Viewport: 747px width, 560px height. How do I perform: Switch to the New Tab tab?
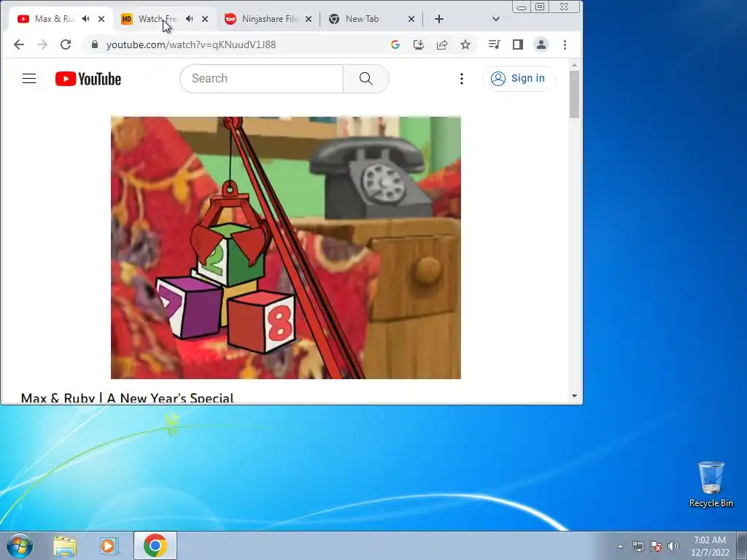[x=362, y=19]
